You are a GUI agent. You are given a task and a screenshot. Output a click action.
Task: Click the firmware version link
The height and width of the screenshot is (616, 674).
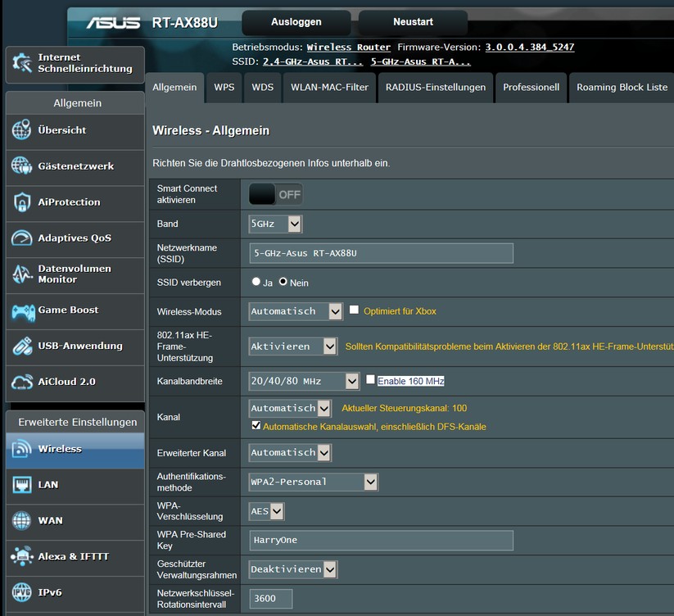click(529, 48)
